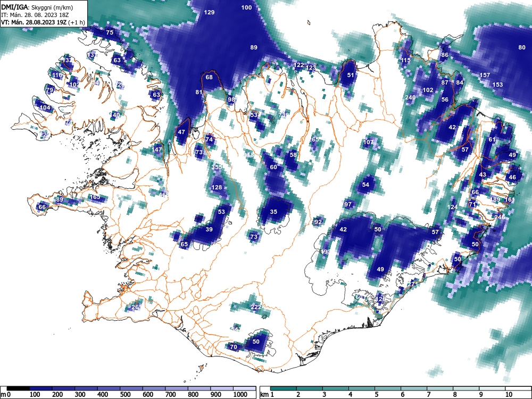Click the visibility value 51 in the north
Viewport: 532px width, 399px height.
tap(351, 75)
